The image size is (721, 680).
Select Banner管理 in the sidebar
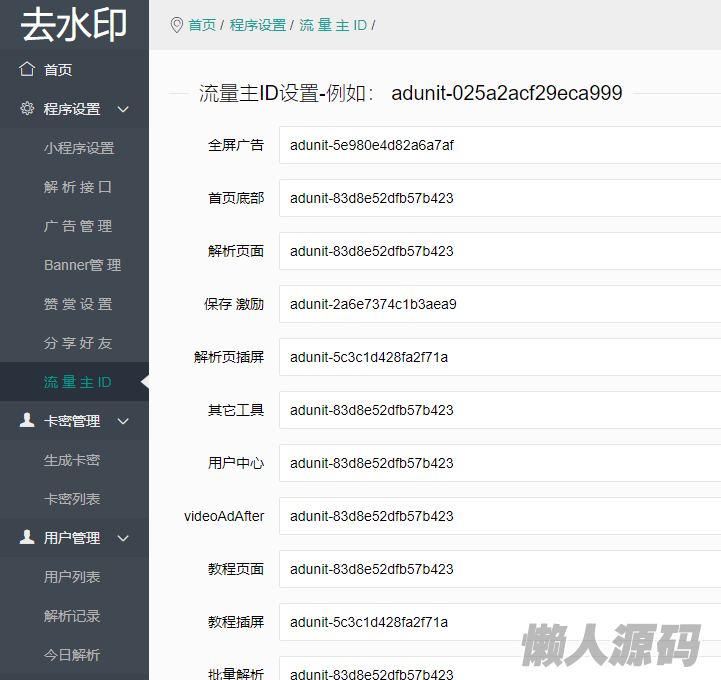82,265
